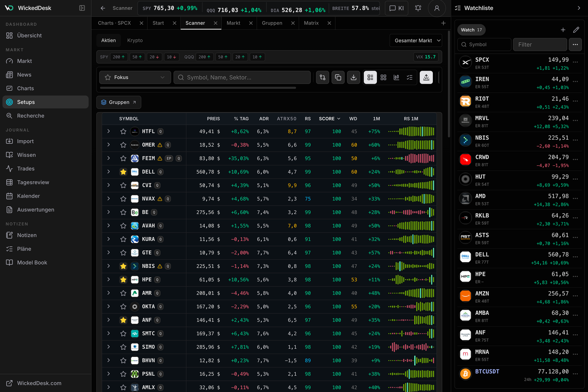
Task: Close the Charts · SPCX tab
Action: (x=141, y=23)
